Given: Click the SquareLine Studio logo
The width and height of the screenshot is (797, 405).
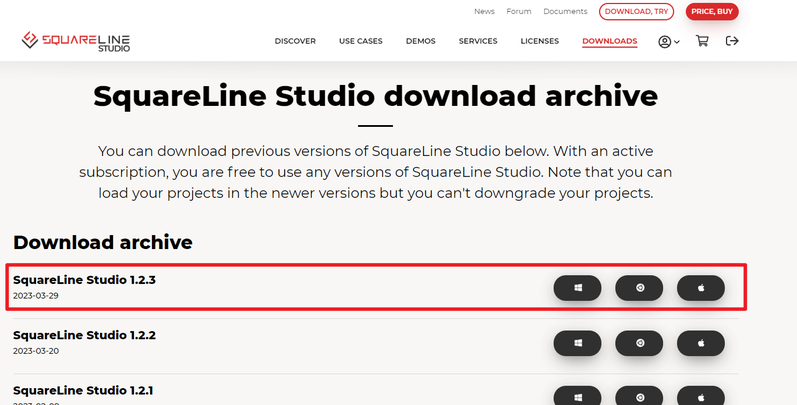Looking at the screenshot, I should [76, 41].
